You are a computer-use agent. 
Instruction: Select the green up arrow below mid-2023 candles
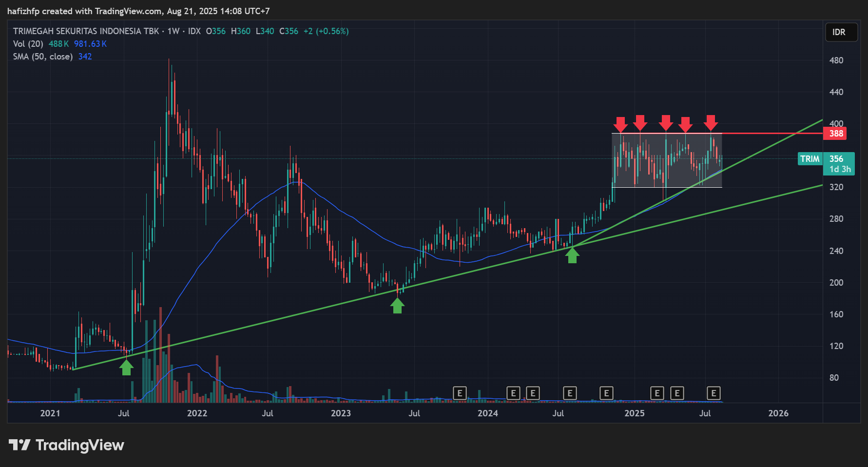click(x=398, y=306)
